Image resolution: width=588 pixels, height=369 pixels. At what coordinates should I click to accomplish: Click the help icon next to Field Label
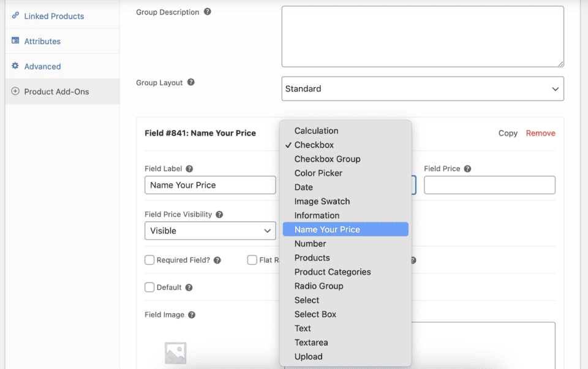[189, 169]
